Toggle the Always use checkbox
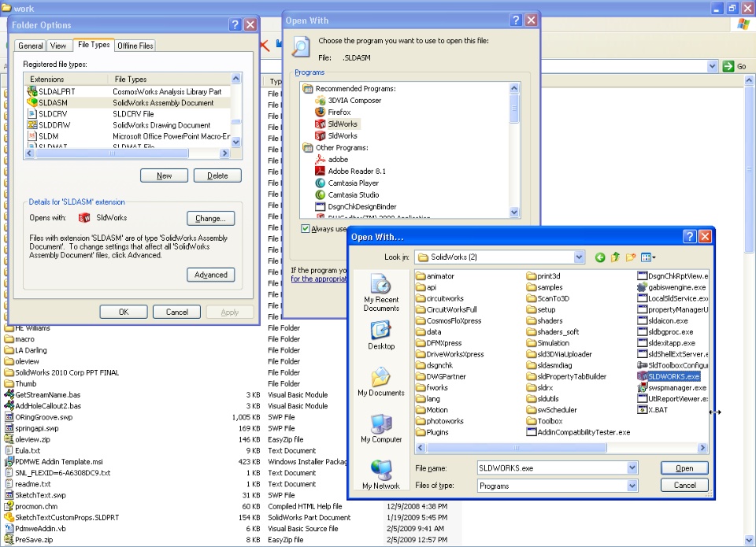 click(306, 228)
